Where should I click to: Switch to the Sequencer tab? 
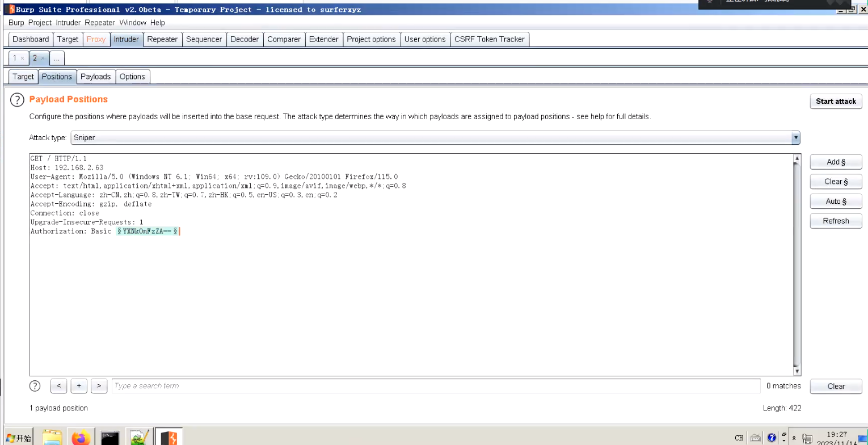point(204,39)
